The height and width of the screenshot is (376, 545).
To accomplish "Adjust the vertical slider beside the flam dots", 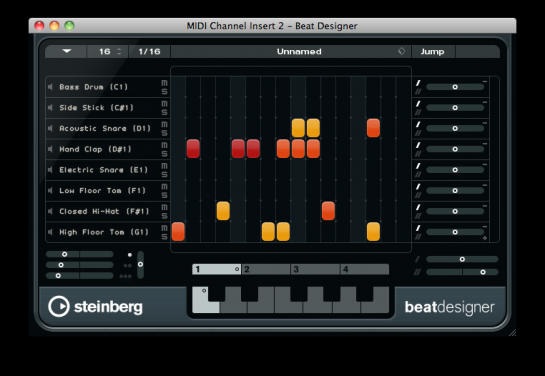I will click(140, 265).
